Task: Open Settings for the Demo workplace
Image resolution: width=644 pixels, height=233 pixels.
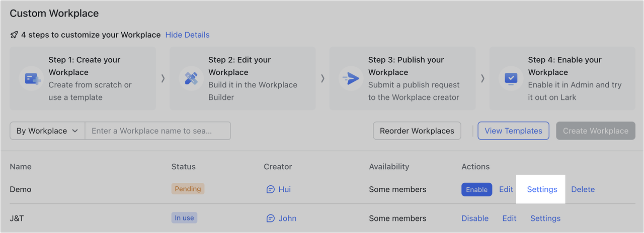Action: (x=542, y=189)
